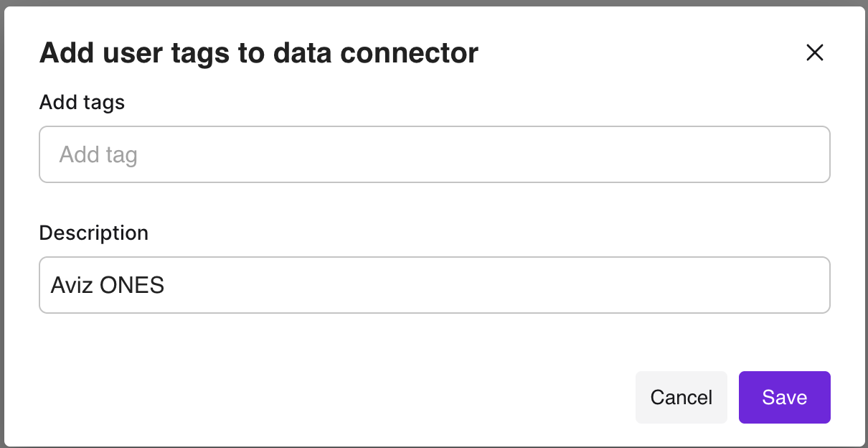Place cursor on the "Aviz ONES" text

(108, 286)
